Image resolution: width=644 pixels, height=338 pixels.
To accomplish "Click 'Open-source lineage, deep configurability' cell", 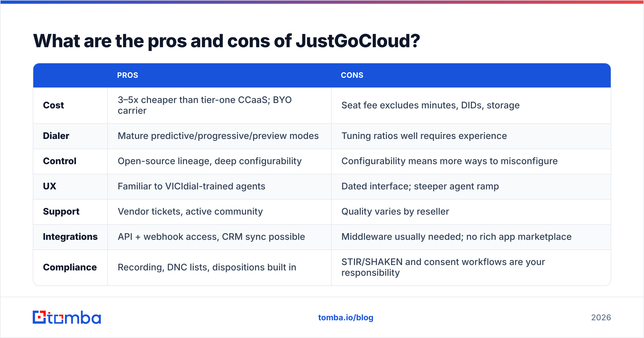I will pos(219,161).
